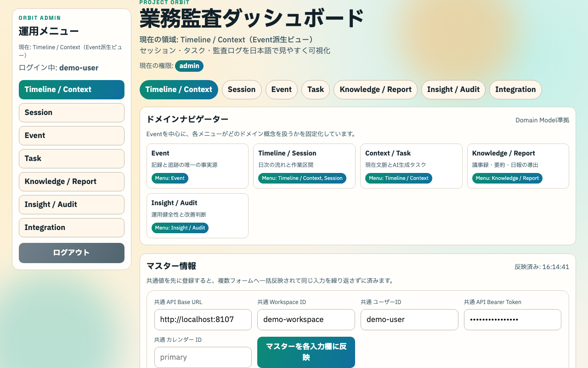Click the '運用健全性と改善判断' description

tap(179, 214)
